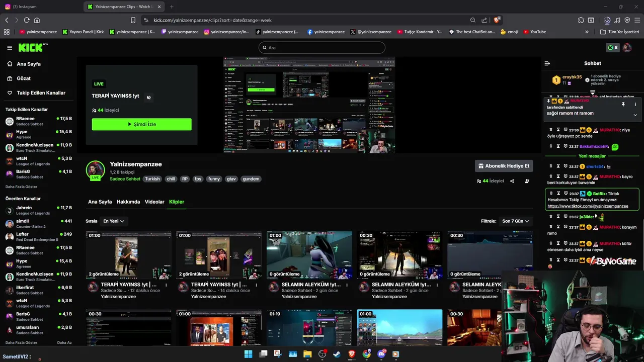This screenshot has width=644, height=362.
Task: Open OBS Studio from taskbar
Action: click(x=323, y=354)
